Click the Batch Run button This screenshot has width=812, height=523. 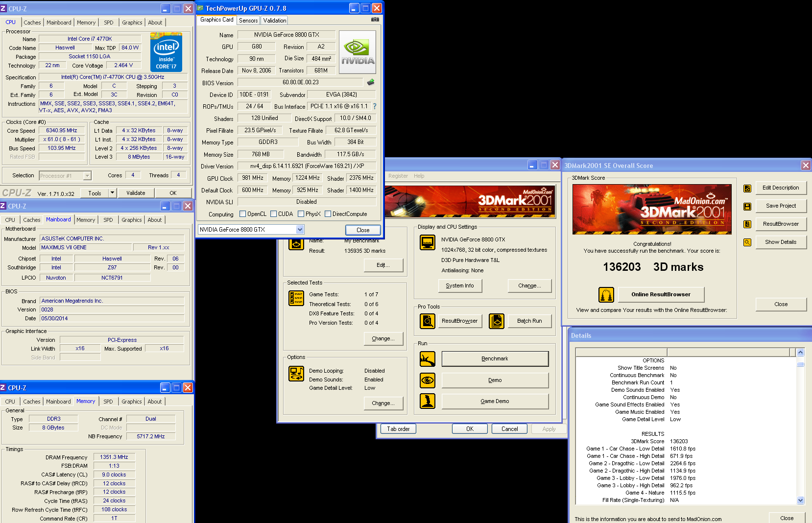[x=530, y=321]
